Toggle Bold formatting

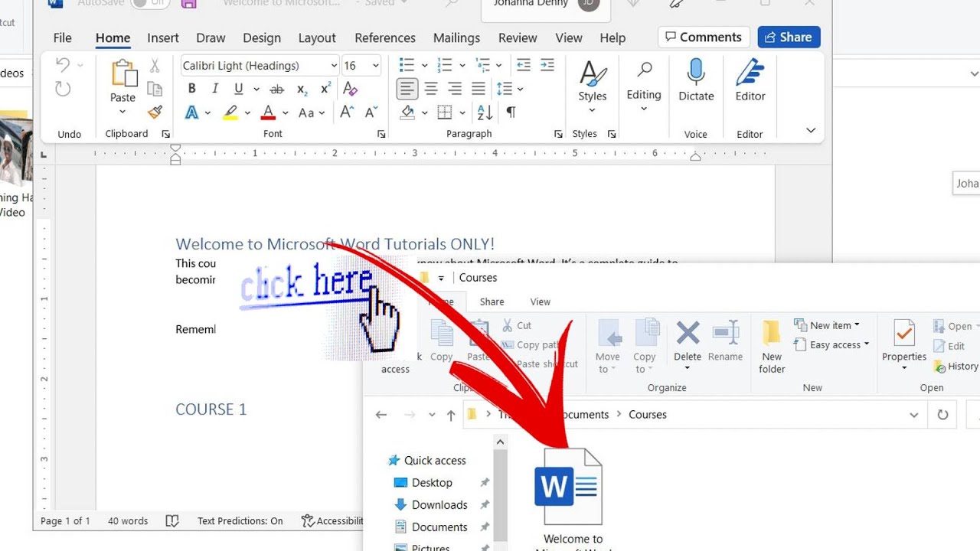(x=191, y=89)
